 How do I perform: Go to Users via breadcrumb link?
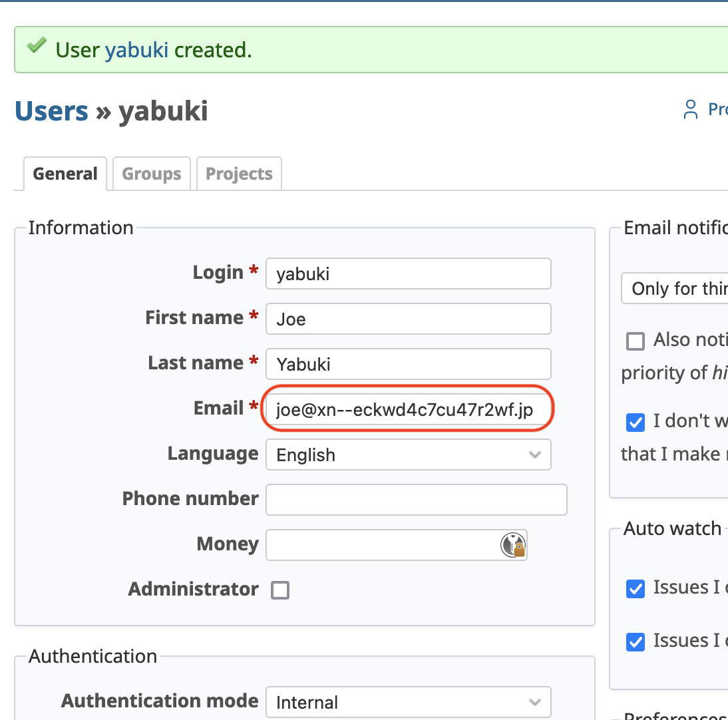coord(51,111)
